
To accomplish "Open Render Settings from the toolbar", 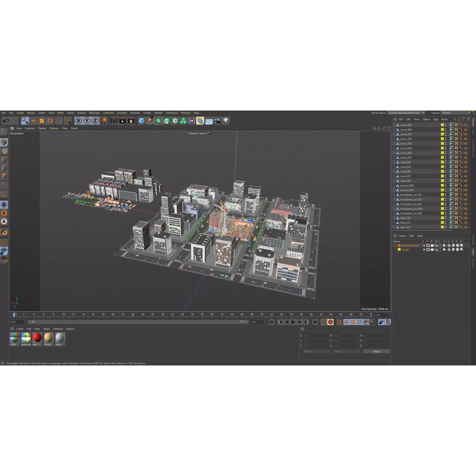I will tap(131, 121).
